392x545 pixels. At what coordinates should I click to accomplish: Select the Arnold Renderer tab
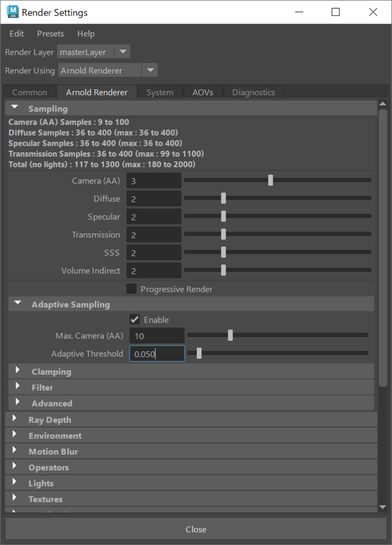97,93
